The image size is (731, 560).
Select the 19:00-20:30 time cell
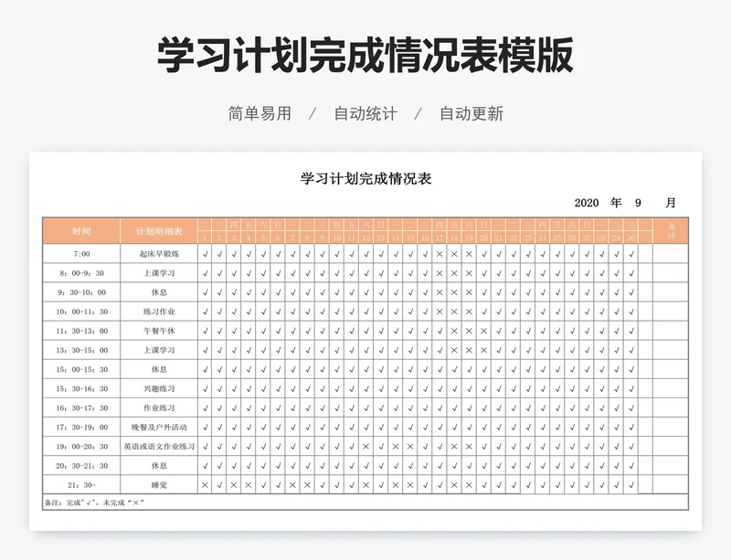click(x=81, y=446)
